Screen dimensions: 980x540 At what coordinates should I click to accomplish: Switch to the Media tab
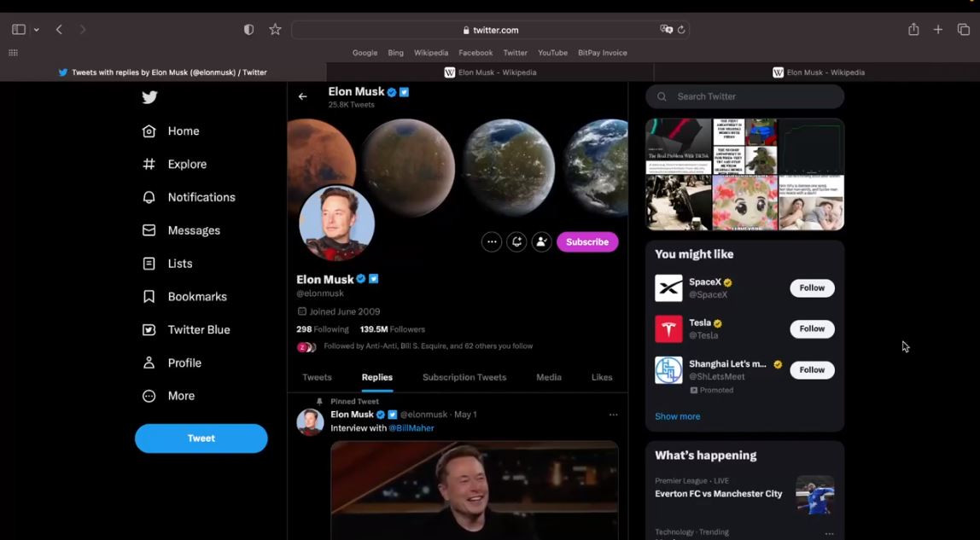click(x=549, y=377)
